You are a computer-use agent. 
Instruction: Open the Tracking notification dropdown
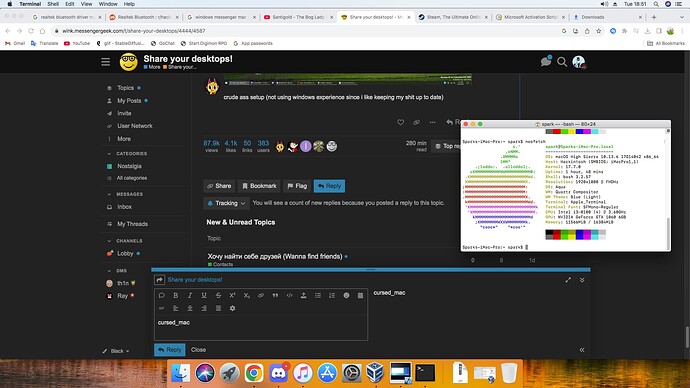[226, 203]
